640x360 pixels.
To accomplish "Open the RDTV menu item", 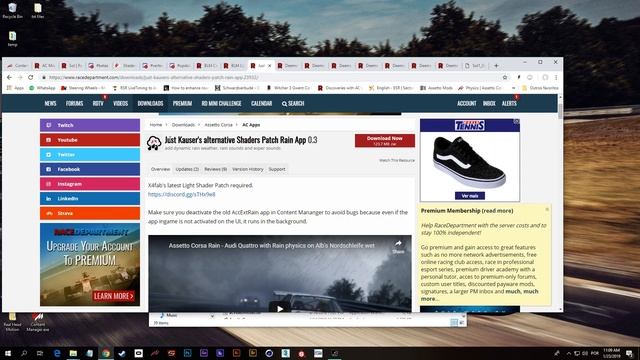I will click(98, 103).
